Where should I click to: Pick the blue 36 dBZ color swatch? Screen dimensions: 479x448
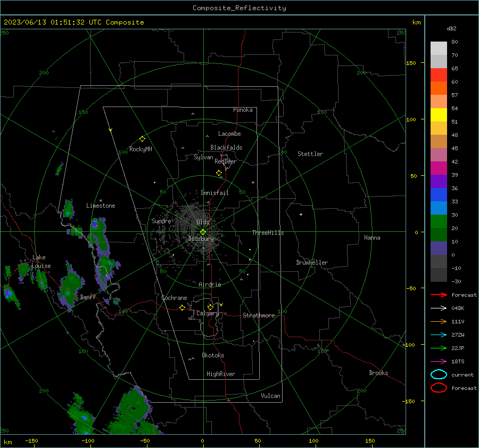click(x=439, y=194)
